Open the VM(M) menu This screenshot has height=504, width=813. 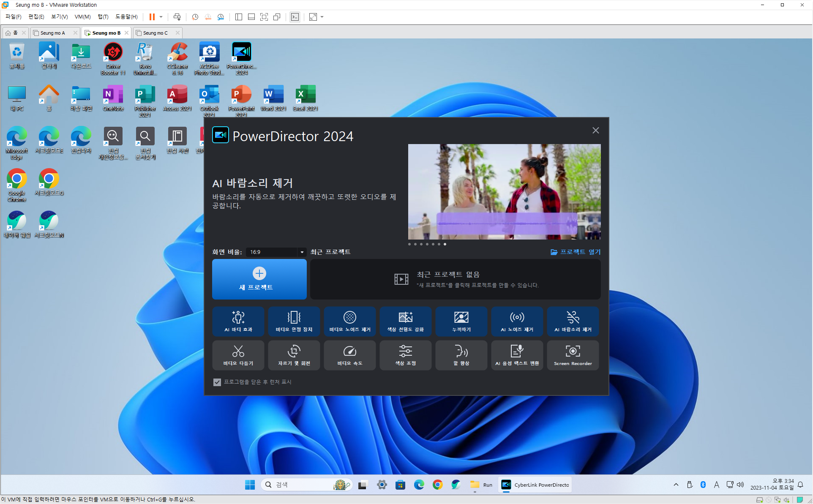click(82, 17)
